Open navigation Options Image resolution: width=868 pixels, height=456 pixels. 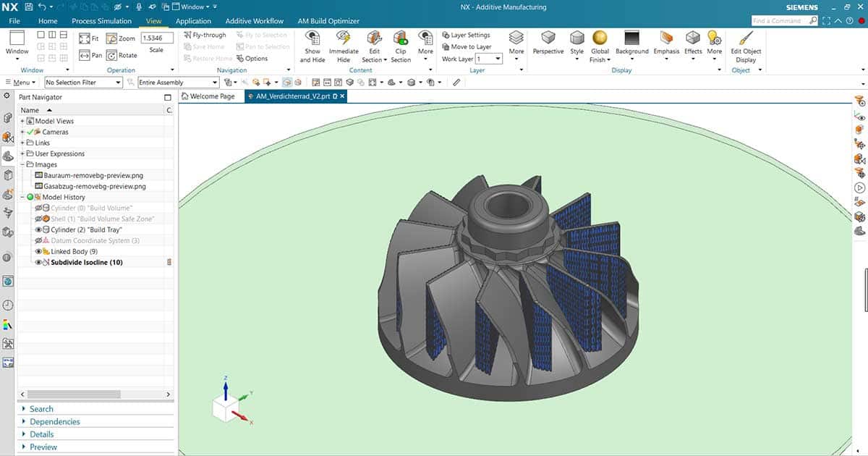[251, 59]
